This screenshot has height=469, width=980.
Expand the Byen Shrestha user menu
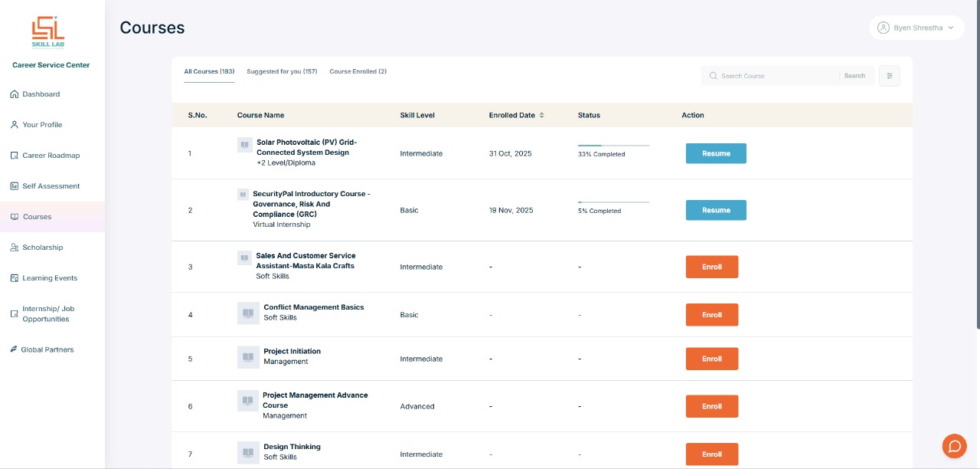click(x=916, y=28)
